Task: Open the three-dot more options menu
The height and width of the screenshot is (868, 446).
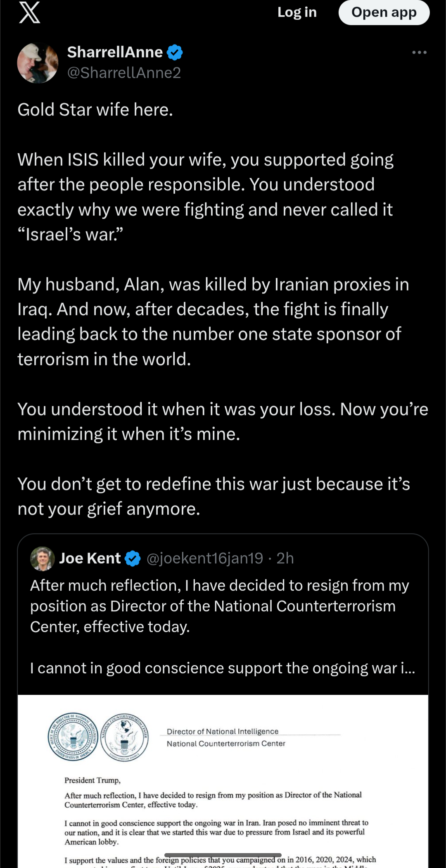Action: (419, 52)
